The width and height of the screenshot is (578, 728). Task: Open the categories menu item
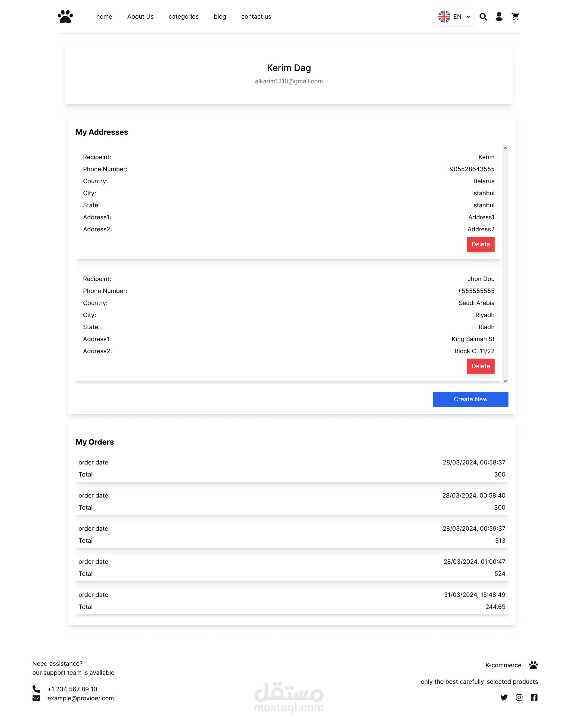(183, 17)
